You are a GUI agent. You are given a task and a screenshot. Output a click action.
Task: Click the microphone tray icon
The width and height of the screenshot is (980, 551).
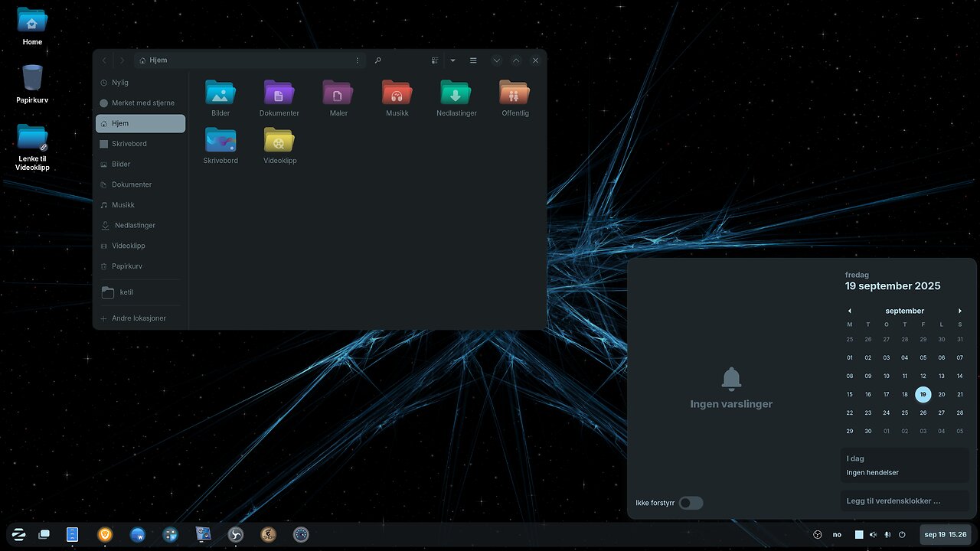(x=887, y=535)
